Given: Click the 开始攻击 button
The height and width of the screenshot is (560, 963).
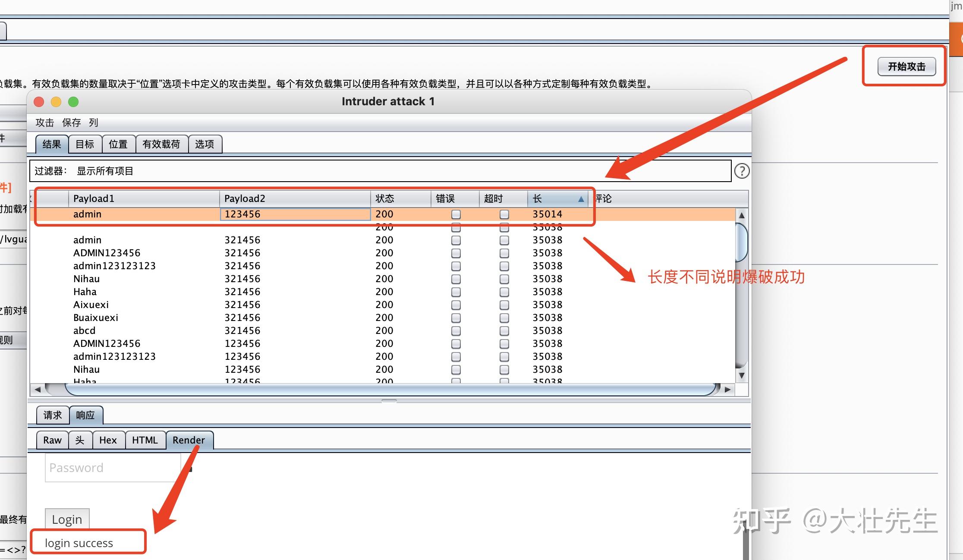Looking at the screenshot, I should pyautogui.click(x=906, y=66).
